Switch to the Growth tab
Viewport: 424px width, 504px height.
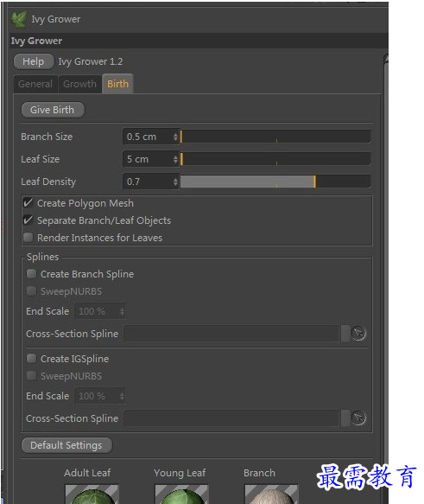pos(79,84)
